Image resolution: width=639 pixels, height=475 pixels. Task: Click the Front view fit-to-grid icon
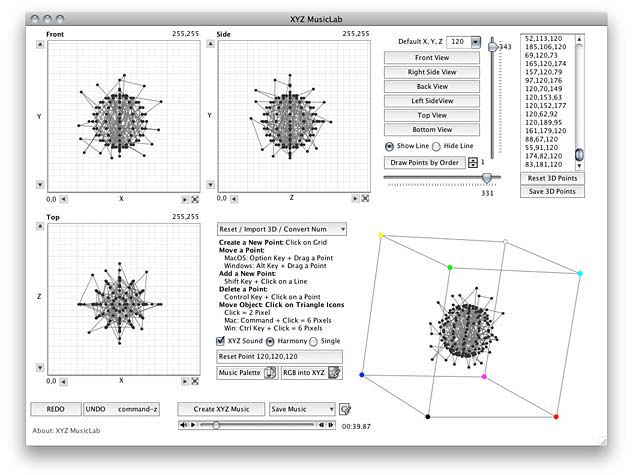(x=195, y=199)
